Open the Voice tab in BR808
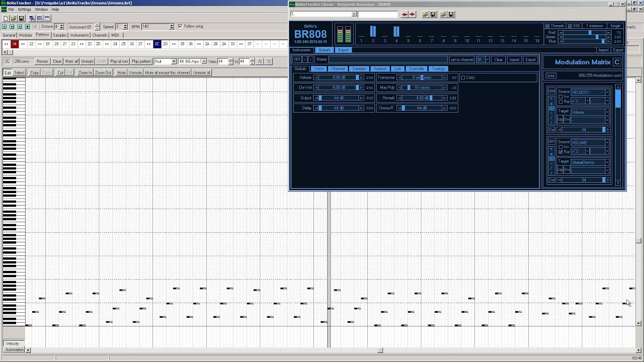The width and height of the screenshot is (644, 362). click(x=318, y=68)
